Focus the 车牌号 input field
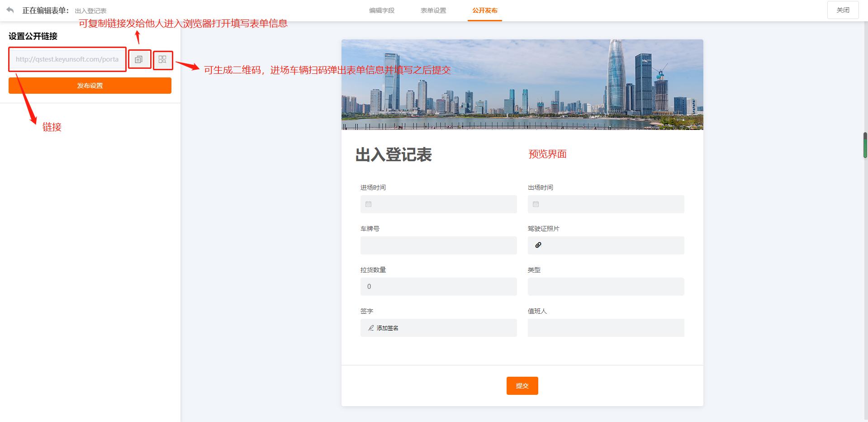Screen dimensions: 868x422 438,245
